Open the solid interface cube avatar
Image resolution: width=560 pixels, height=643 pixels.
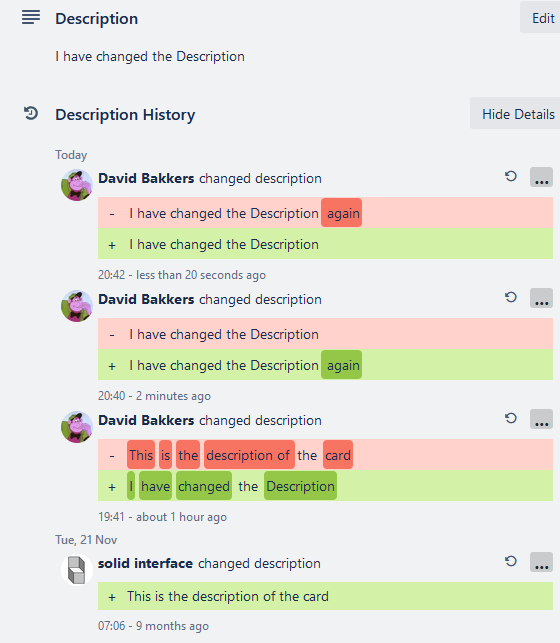tap(77, 570)
